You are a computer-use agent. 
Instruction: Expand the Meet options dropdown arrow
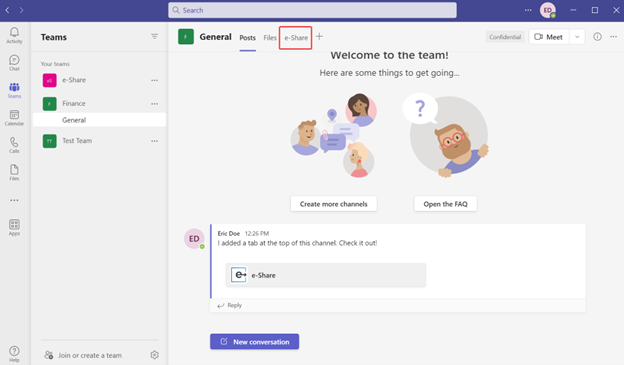[x=577, y=37]
